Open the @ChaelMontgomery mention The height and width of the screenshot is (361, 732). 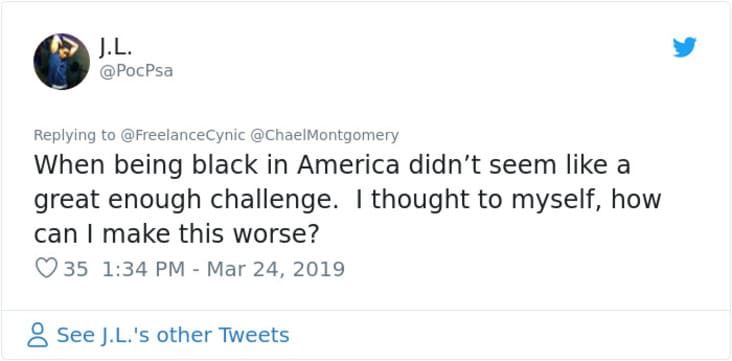click(x=325, y=135)
